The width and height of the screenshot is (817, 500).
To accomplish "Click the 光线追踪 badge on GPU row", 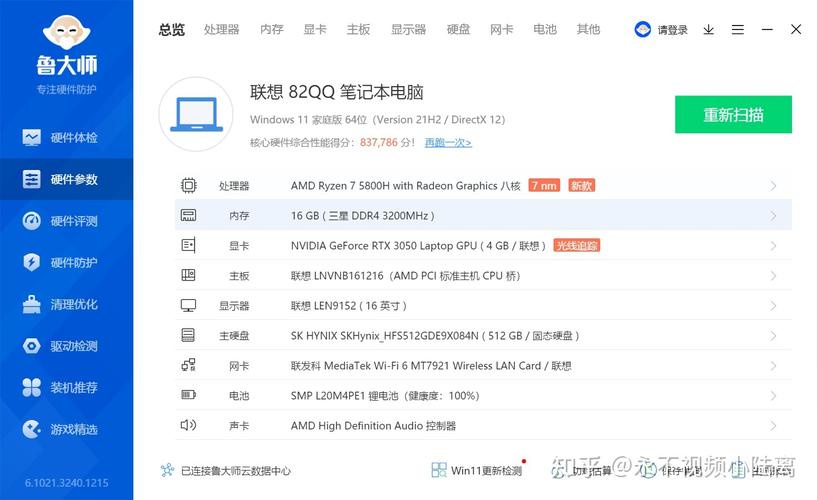I will [x=577, y=245].
